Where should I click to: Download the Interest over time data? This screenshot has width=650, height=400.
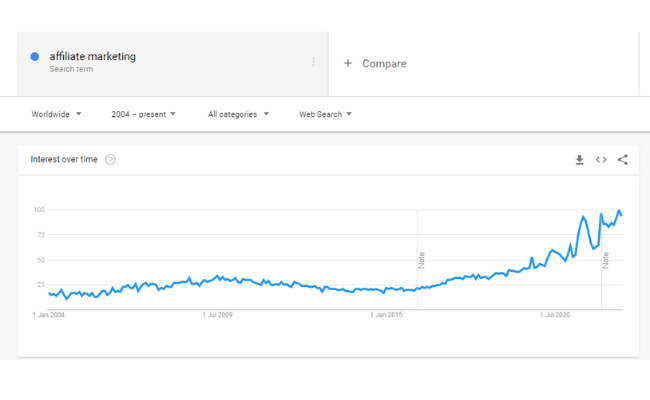point(580,160)
